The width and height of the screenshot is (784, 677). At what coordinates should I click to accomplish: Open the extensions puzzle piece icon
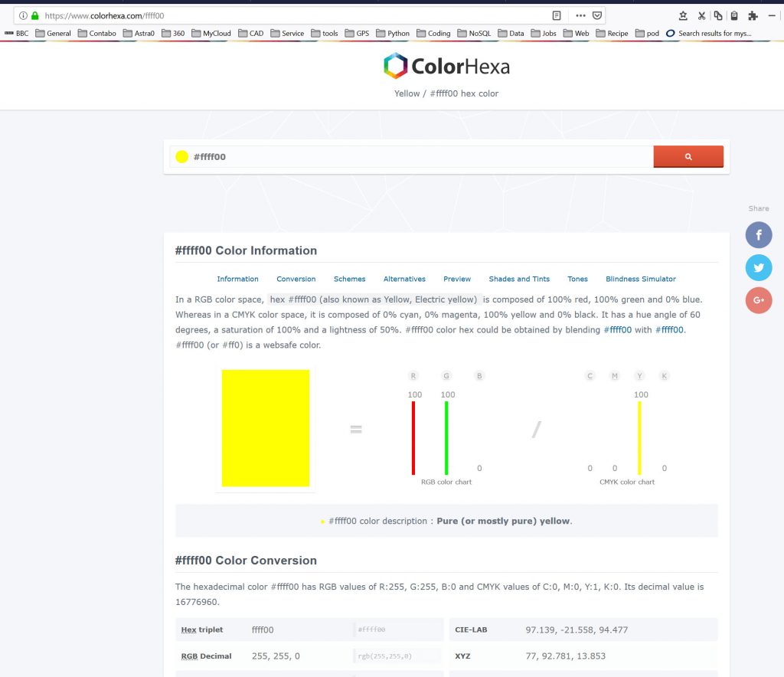(x=753, y=15)
